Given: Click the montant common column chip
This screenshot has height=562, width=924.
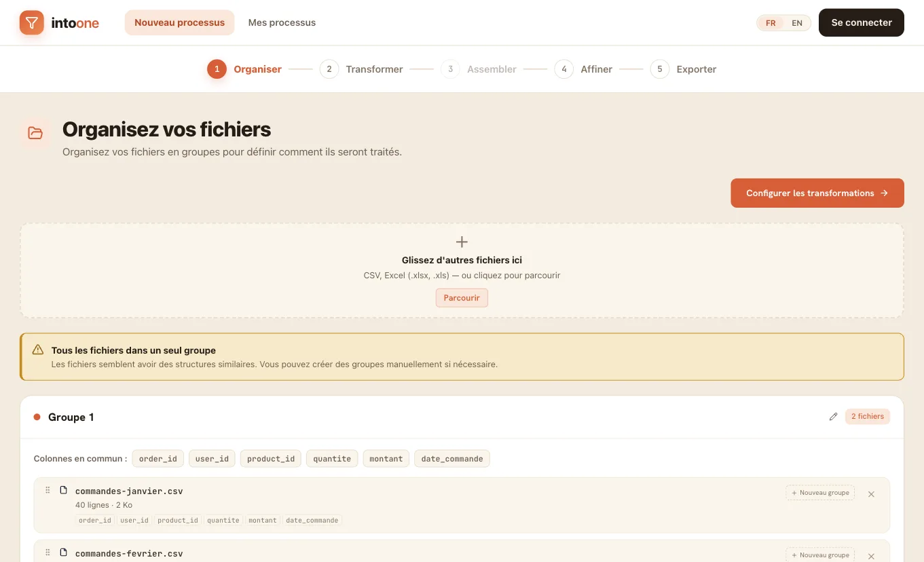Looking at the screenshot, I should point(386,459).
